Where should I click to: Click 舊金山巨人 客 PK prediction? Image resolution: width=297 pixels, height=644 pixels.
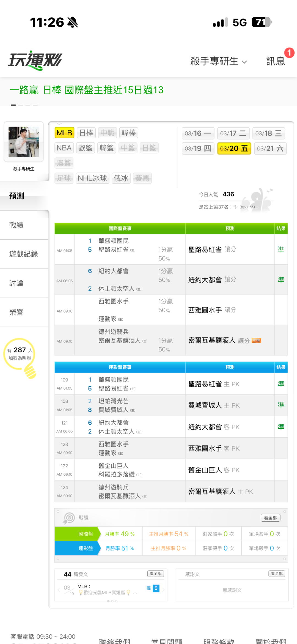coord(214,470)
